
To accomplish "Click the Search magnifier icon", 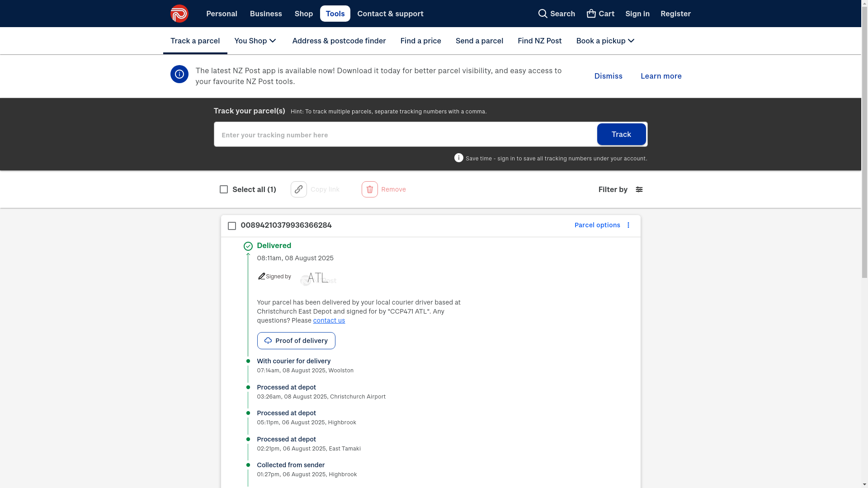I will [x=542, y=14].
